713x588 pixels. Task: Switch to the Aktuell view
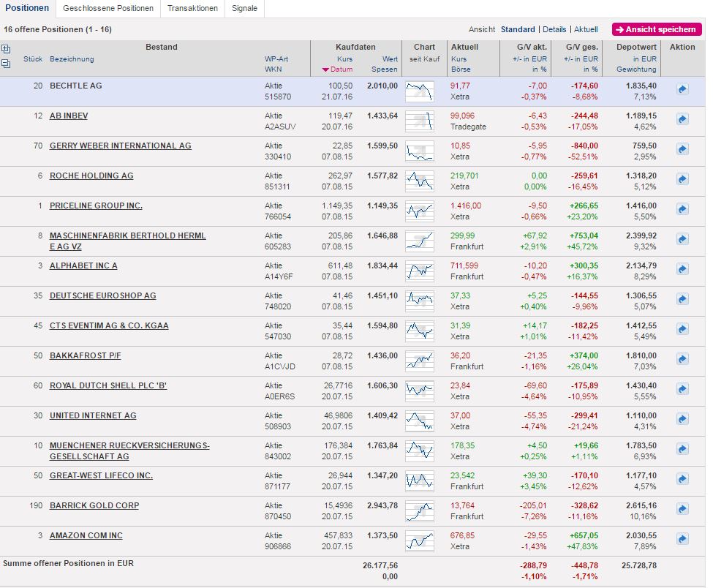586,29
